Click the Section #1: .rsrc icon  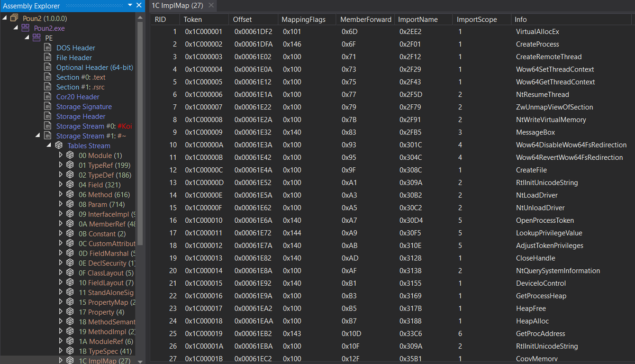48,87
